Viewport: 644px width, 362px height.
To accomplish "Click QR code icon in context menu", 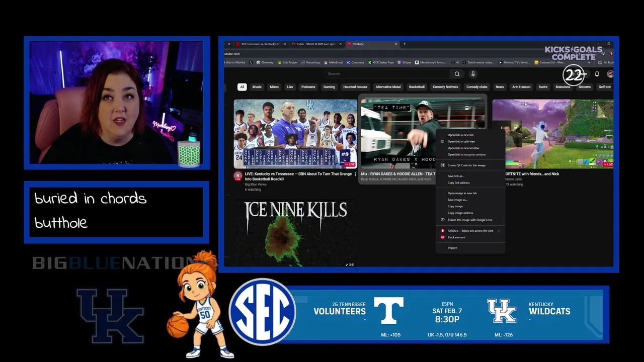I will [443, 165].
